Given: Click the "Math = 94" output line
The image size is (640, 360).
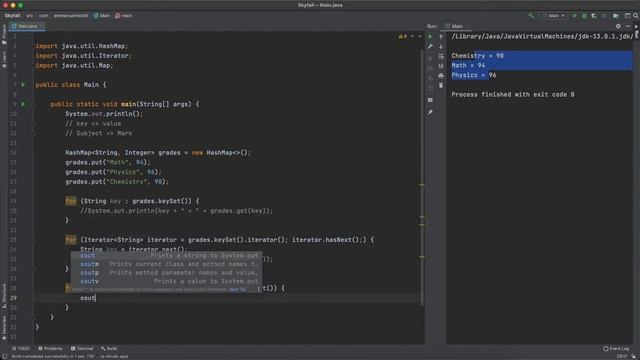Looking at the screenshot, I should 468,65.
